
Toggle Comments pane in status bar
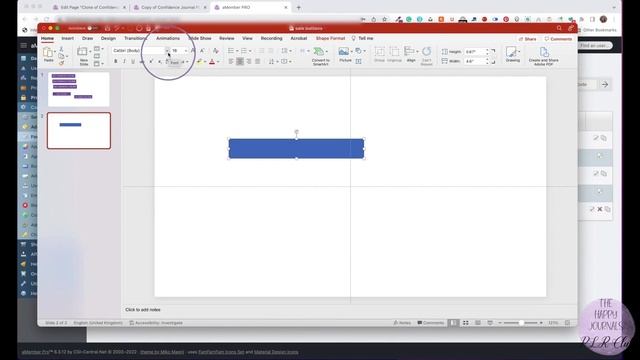click(x=430, y=323)
